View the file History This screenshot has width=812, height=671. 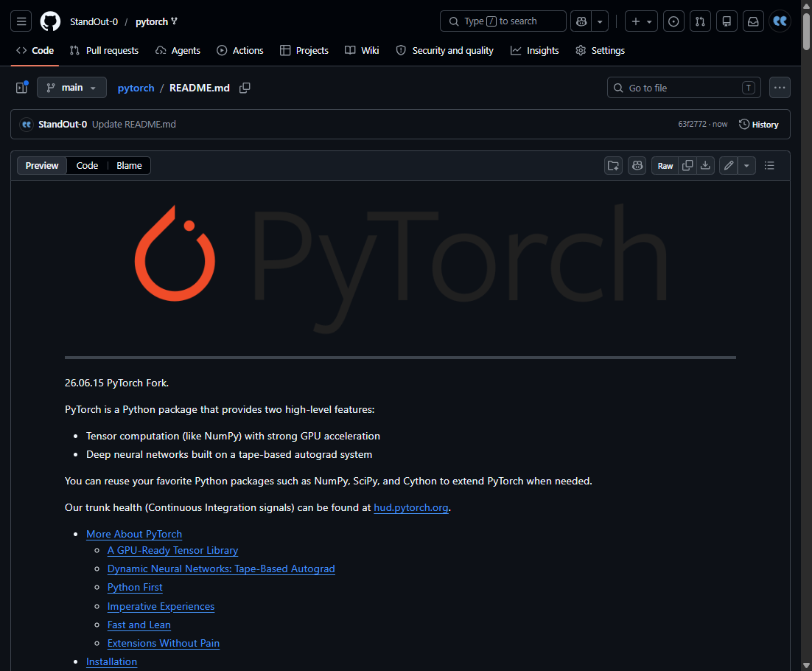[x=759, y=125]
